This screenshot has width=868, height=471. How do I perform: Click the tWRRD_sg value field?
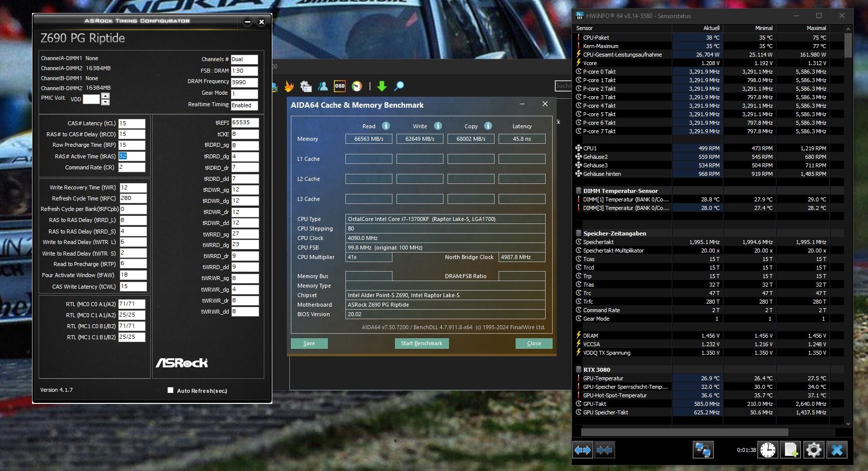click(x=245, y=234)
